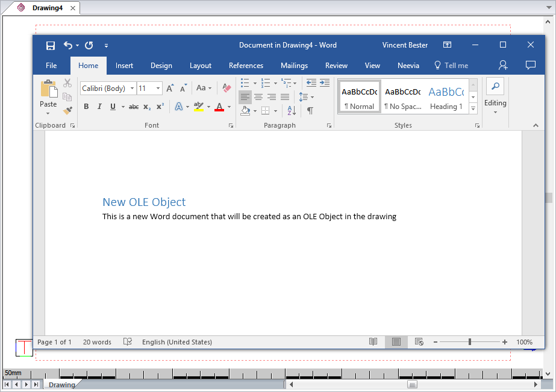The width and height of the screenshot is (556, 392).
Task: Click the Sort A-Z icon
Action: click(291, 110)
